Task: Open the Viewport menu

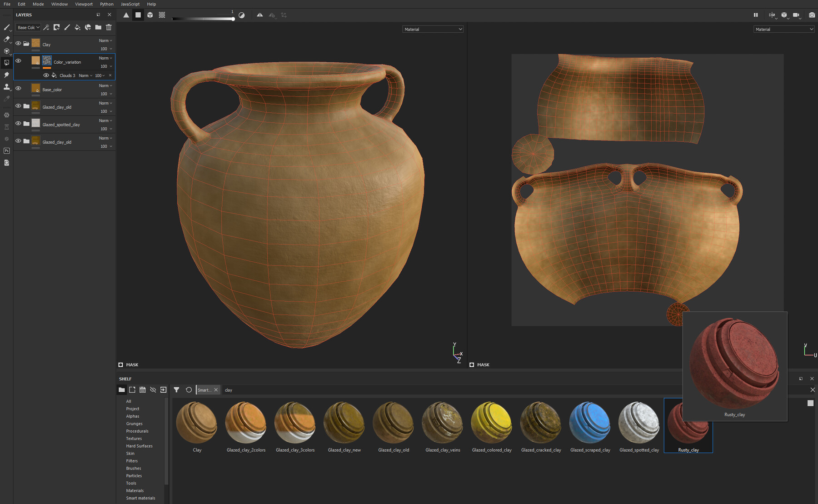Action: point(84,4)
